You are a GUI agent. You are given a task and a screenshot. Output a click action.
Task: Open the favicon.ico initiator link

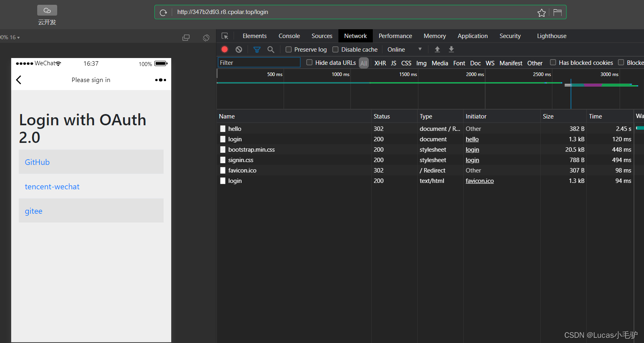480,181
